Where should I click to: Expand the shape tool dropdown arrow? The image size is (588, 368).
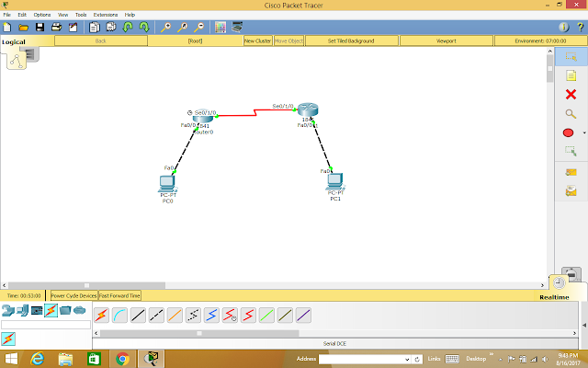[x=584, y=132]
